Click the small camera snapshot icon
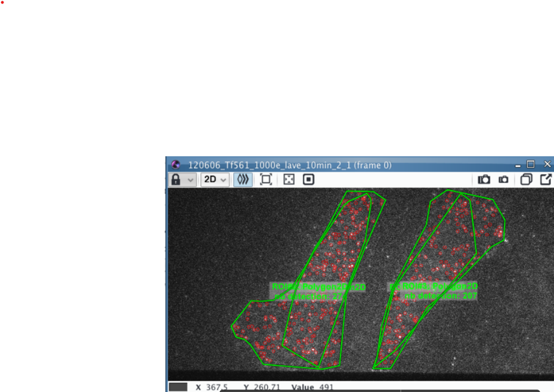 [503, 180]
